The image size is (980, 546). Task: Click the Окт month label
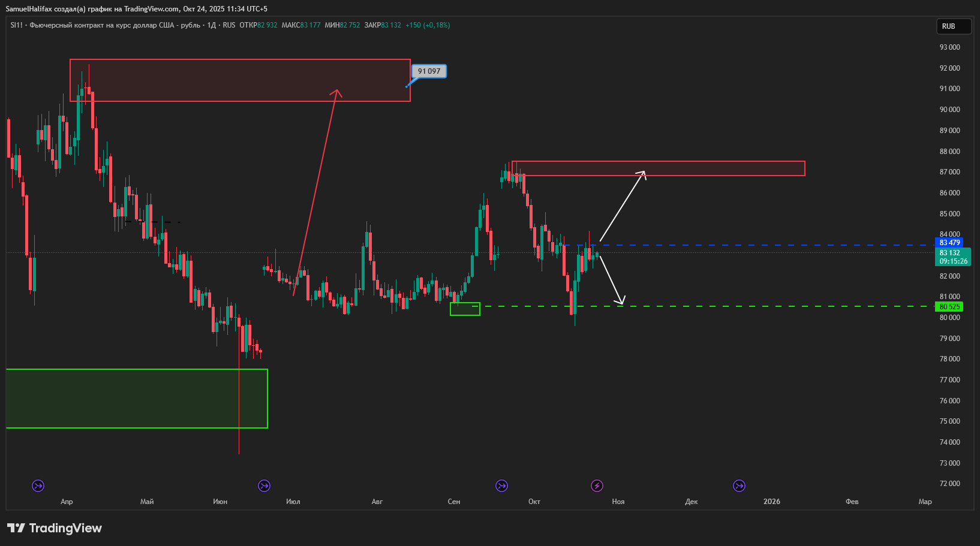click(534, 502)
